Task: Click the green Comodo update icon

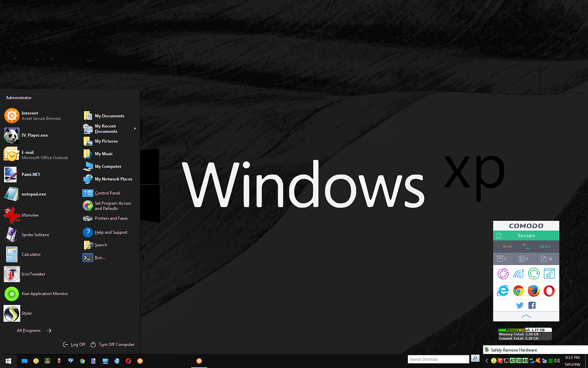Action: pyautogui.click(x=534, y=274)
